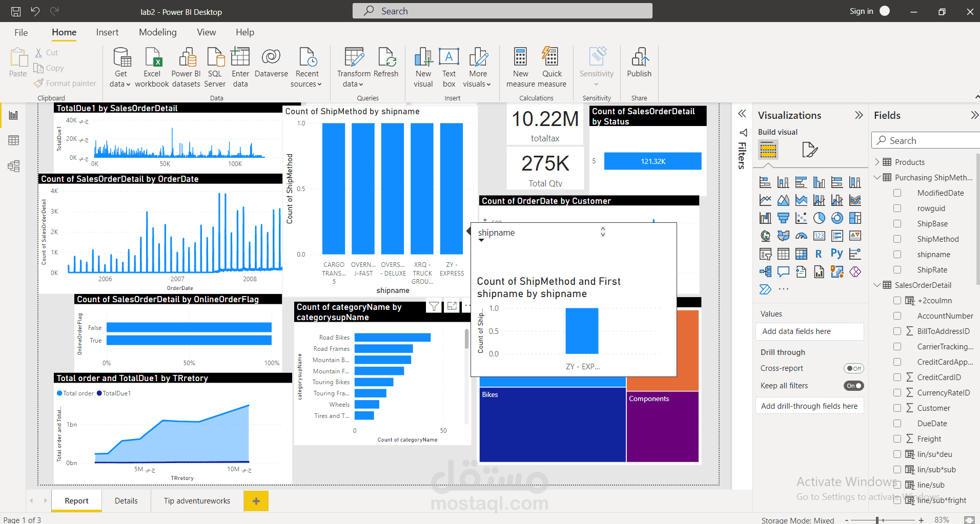Select the Pie chart visualization icon

click(x=819, y=218)
